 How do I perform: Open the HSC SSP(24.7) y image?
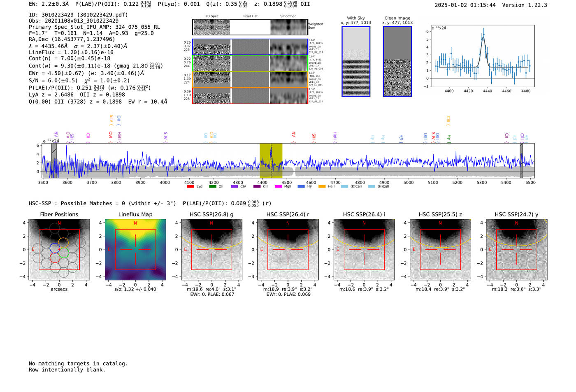click(517, 250)
